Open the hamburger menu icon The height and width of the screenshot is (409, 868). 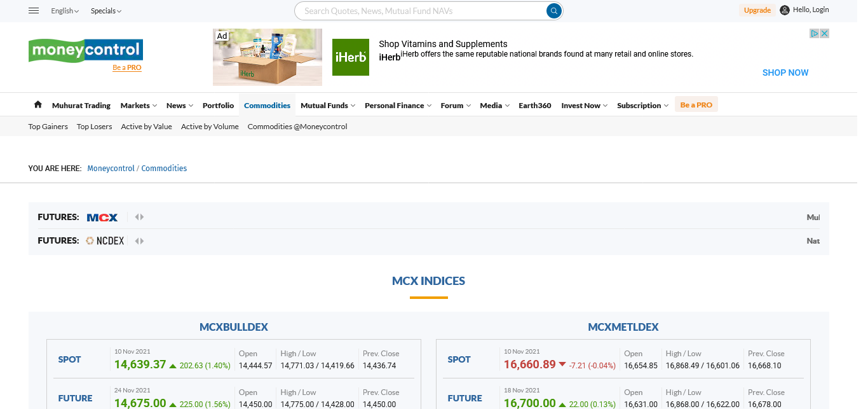click(x=34, y=11)
